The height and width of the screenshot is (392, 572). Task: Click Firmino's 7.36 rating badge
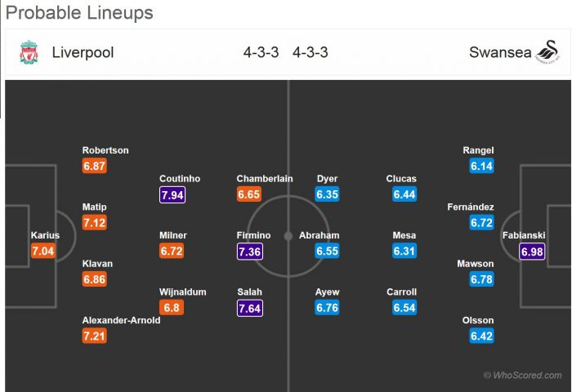click(250, 252)
